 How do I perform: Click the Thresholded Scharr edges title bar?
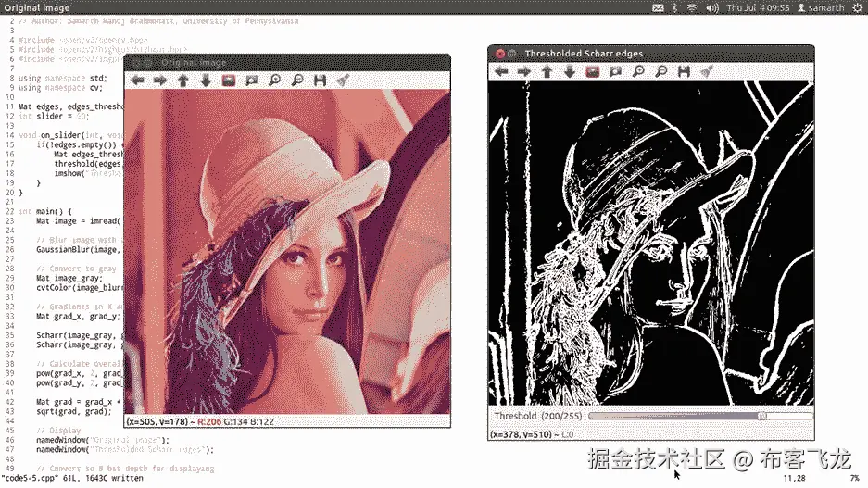651,53
